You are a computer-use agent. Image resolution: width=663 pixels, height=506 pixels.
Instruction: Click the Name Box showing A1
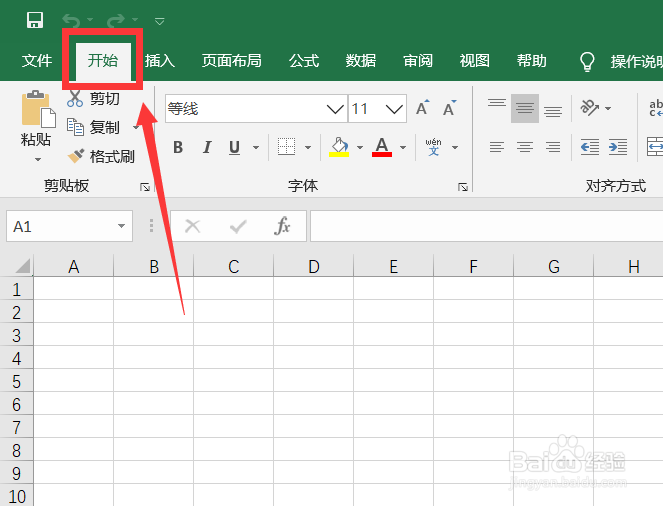coord(69,226)
